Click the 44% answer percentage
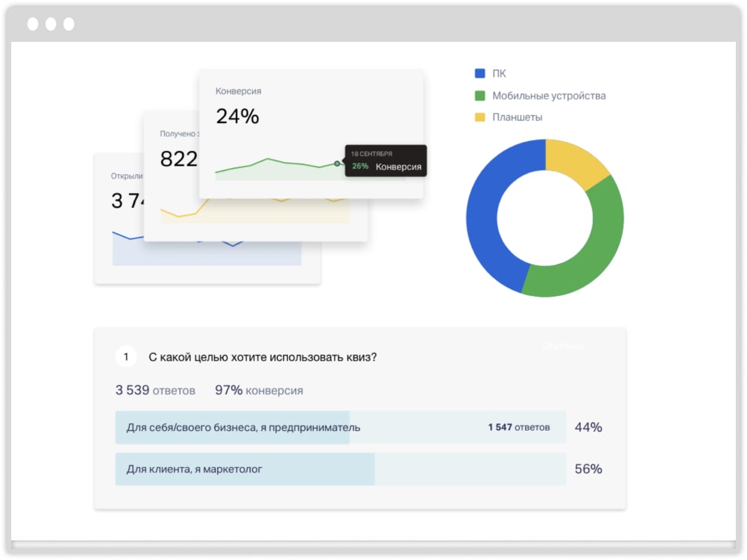This screenshot has width=747, height=560. (588, 427)
